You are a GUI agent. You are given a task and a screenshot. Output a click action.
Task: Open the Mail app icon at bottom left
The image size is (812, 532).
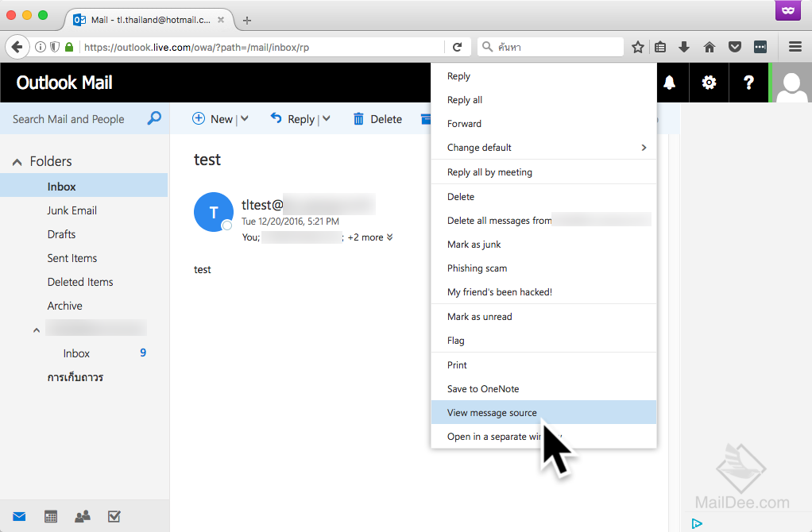coord(18,516)
